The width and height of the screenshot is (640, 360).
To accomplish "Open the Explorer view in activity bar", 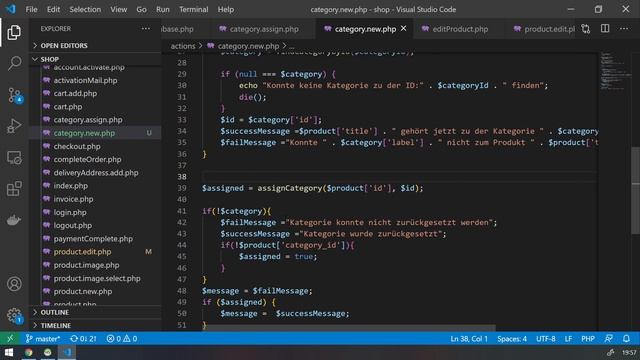I will 14,32.
